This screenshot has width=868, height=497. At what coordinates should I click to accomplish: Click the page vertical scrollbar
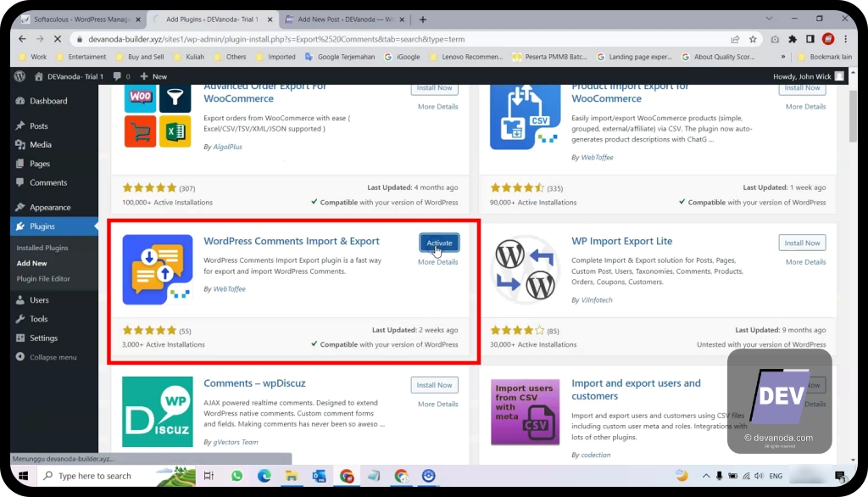853,117
